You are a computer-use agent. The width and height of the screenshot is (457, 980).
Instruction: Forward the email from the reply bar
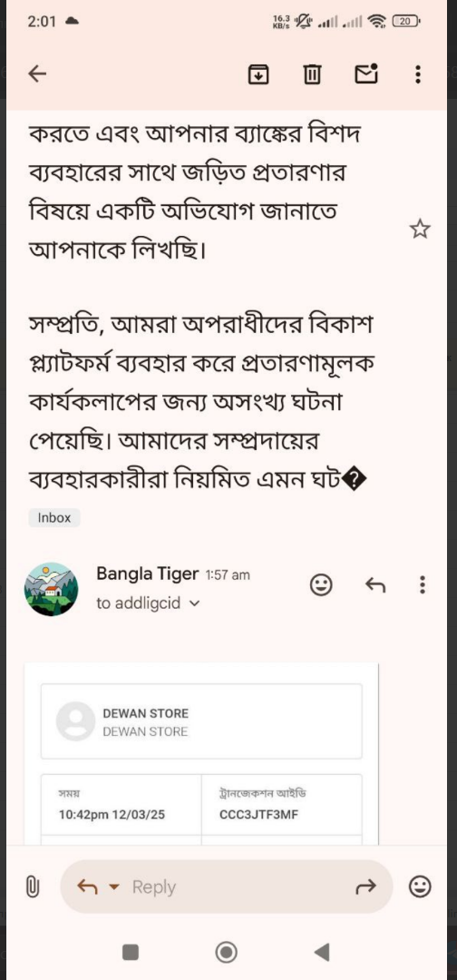pyautogui.click(x=365, y=887)
